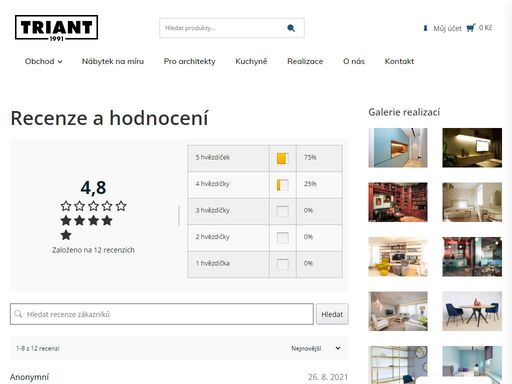The height and width of the screenshot is (384, 512).
Task: Select the 5 hvězdiček row label
Action: click(x=212, y=157)
